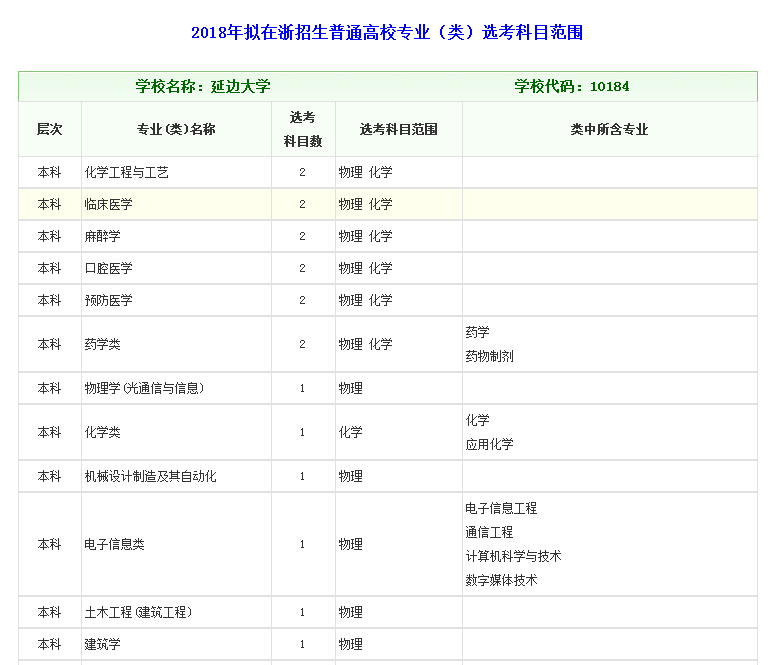The height and width of the screenshot is (665, 768).
Task: Click 物理 in the 电子信息类 row
Action: pyautogui.click(x=351, y=544)
